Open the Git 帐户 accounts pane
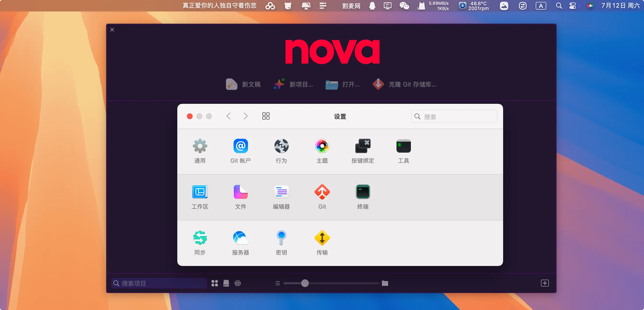Image resolution: width=644 pixels, height=310 pixels. (241, 146)
